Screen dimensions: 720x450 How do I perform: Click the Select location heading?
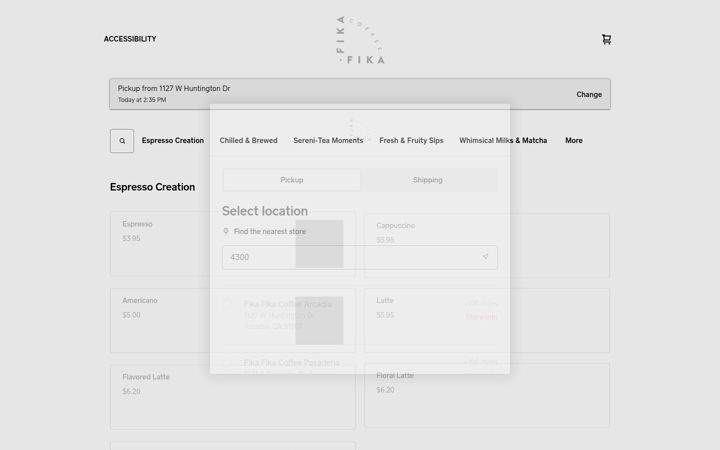265,211
